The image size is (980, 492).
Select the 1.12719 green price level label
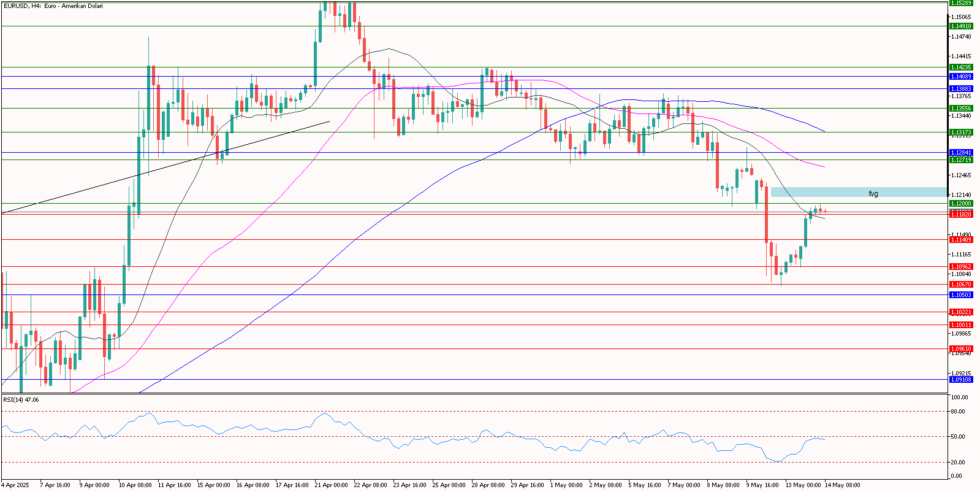tap(961, 160)
